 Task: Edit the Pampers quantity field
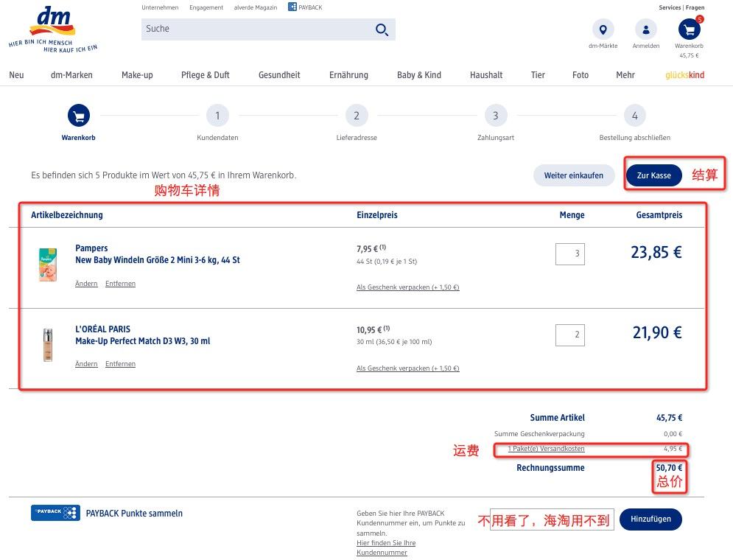tap(570, 253)
